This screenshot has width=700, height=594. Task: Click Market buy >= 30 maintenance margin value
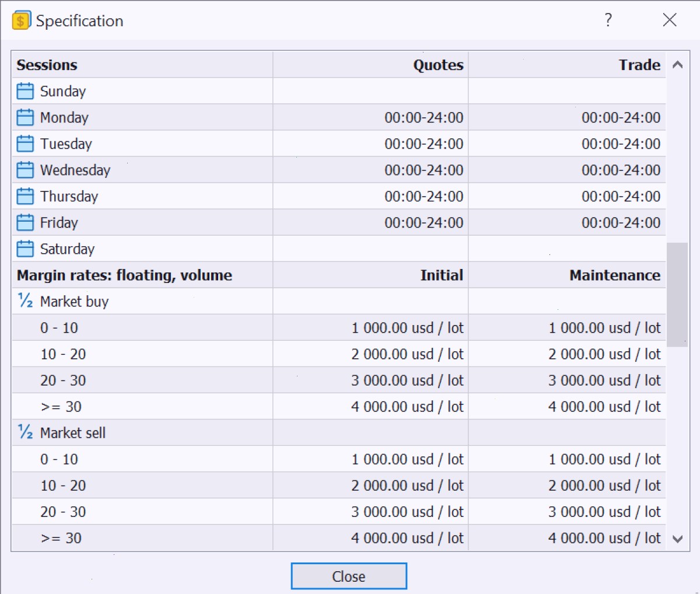click(604, 407)
